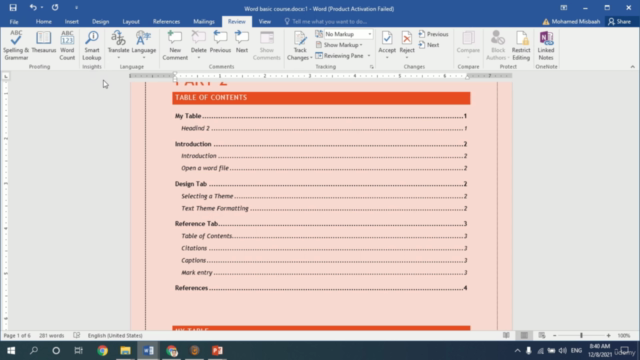Collapse the ribbon with the chevron
Screen dimensions: 640x360
[x=633, y=67]
